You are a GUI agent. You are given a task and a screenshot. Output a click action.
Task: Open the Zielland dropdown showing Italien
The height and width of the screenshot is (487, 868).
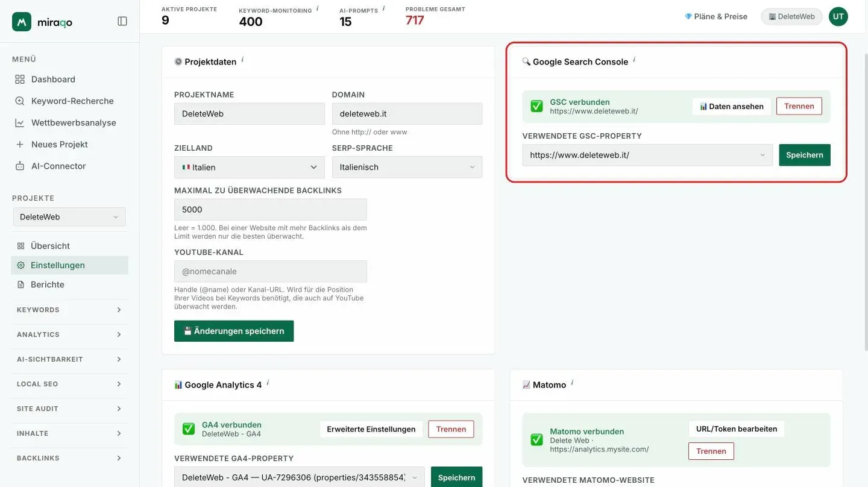pos(250,167)
